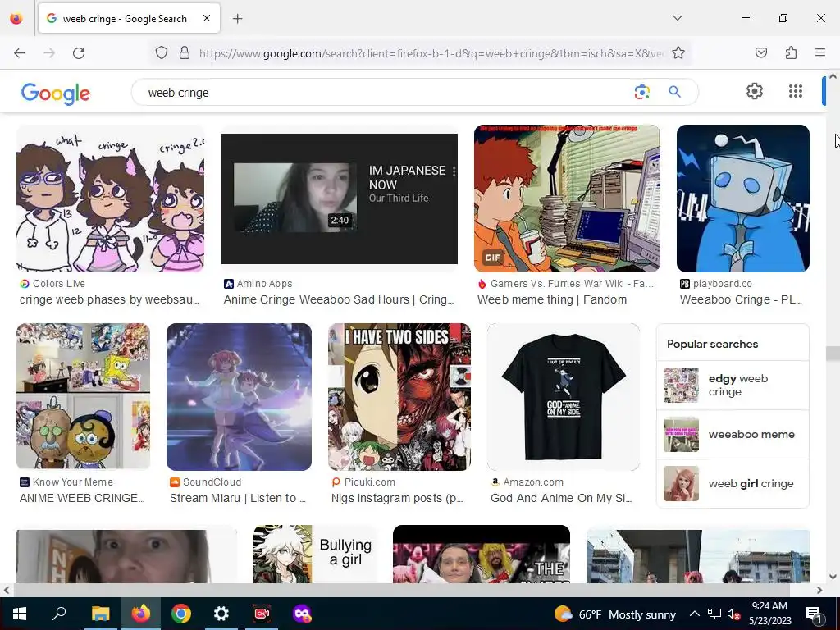
Task: Click the scroll up arrow
Action: coord(833,76)
